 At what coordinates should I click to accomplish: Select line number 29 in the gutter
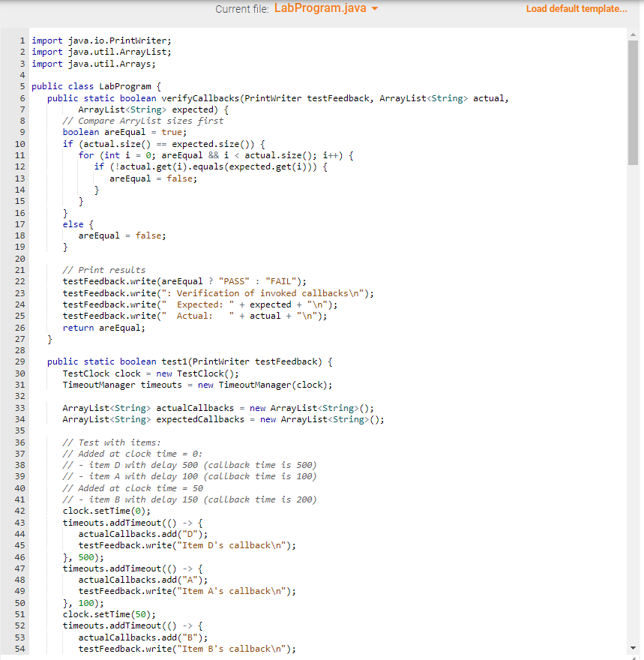19,361
